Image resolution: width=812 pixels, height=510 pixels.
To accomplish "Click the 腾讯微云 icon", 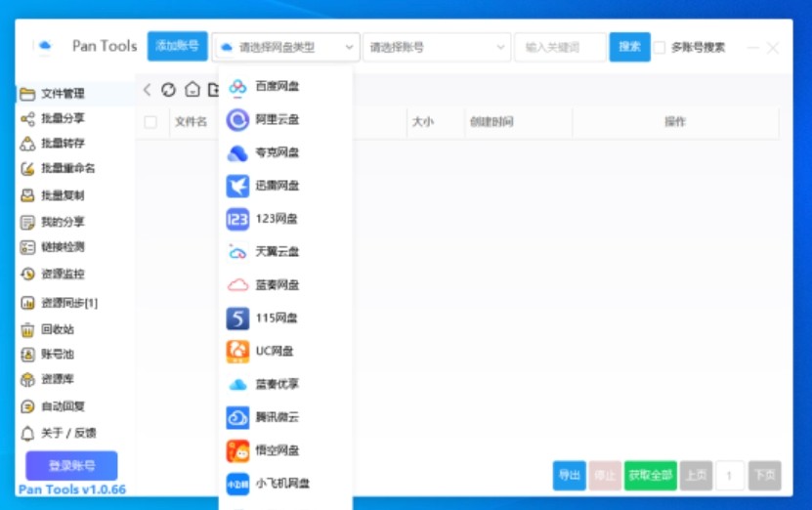I will (x=237, y=417).
